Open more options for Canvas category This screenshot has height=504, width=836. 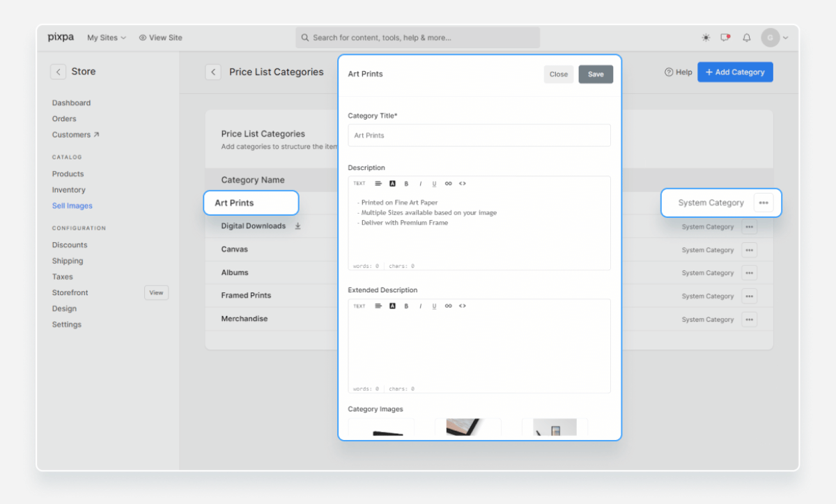[749, 250]
